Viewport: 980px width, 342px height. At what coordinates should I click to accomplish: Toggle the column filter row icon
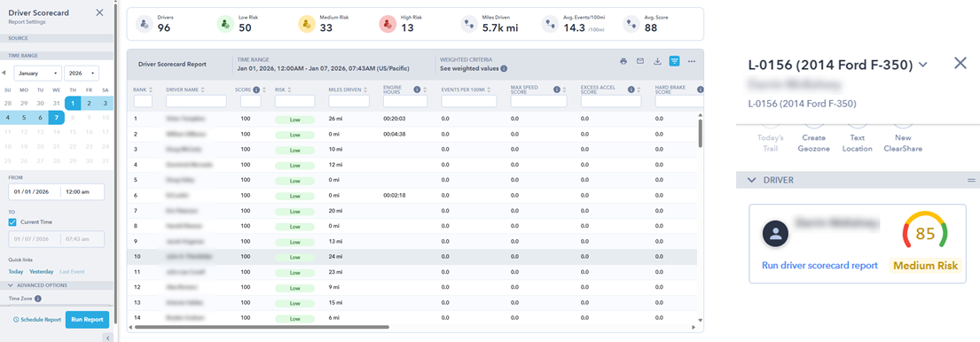click(x=674, y=61)
